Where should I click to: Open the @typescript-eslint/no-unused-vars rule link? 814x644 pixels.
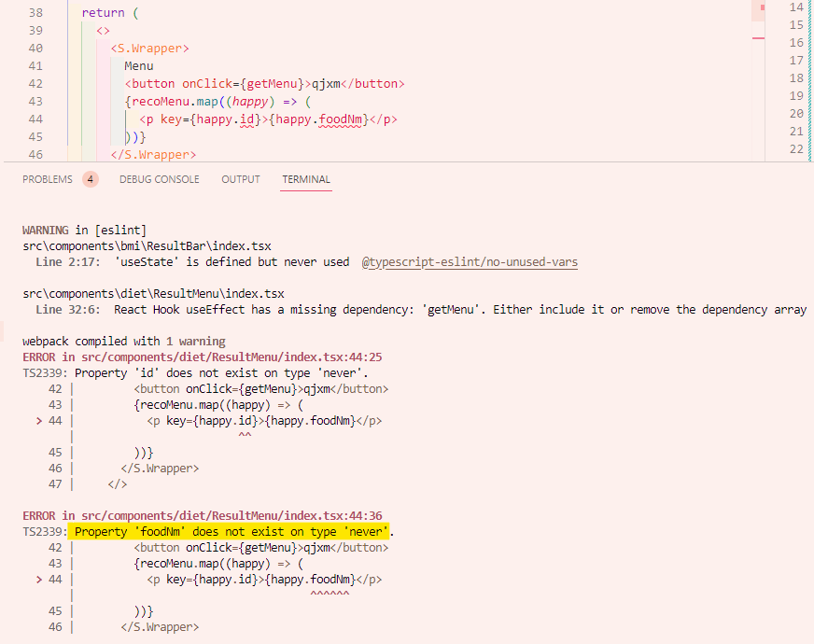(470, 262)
